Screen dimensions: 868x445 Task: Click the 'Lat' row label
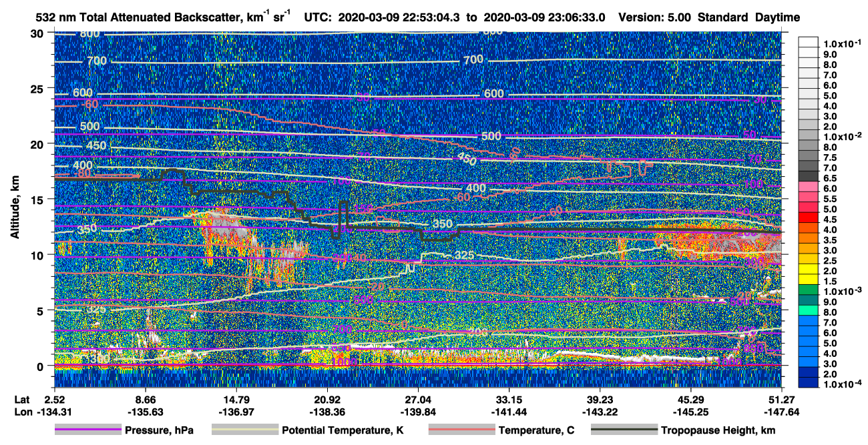point(21,399)
